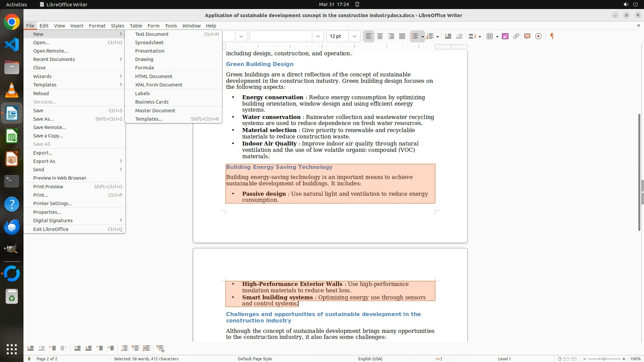Click the center alignment icon
The height and width of the screenshot is (362, 644).
pyautogui.click(x=380, y=36)
